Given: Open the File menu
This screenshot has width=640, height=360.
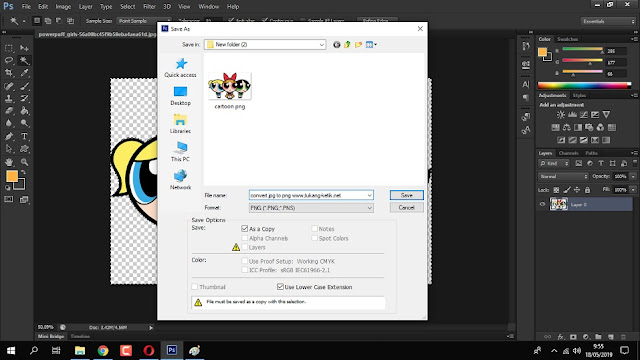Looking at the screenshot, I should [x=26, y=7].
